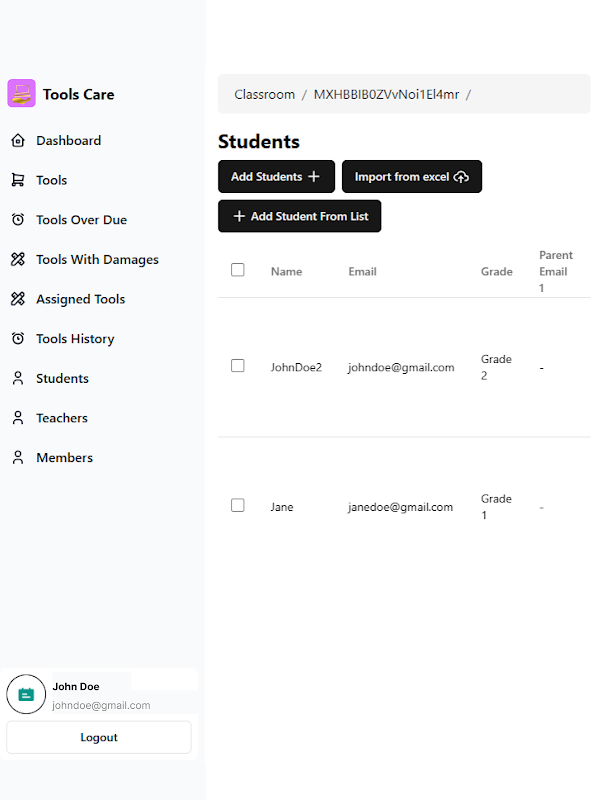Toggle the select-all students checkbox
The image size is (600, 800).
coord(238,270)
